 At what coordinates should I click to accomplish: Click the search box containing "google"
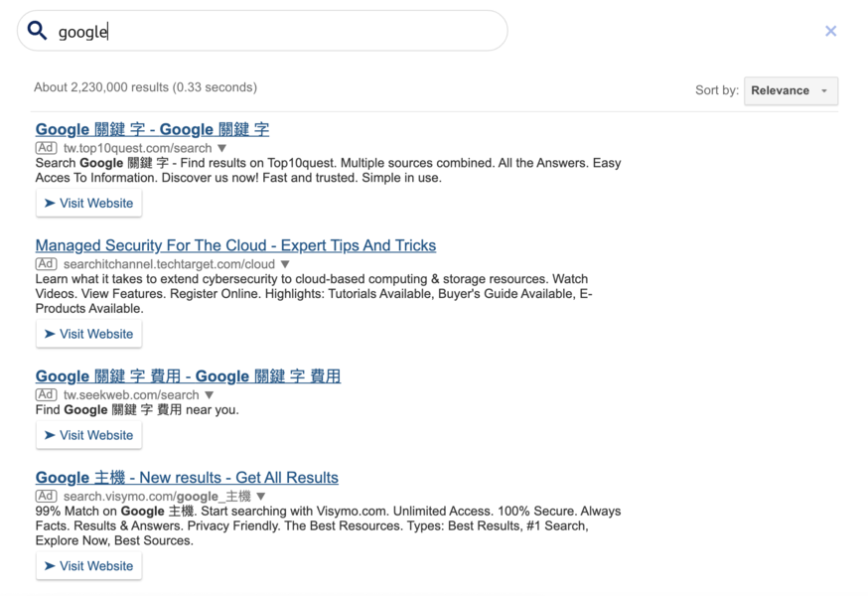pos(278,32)
